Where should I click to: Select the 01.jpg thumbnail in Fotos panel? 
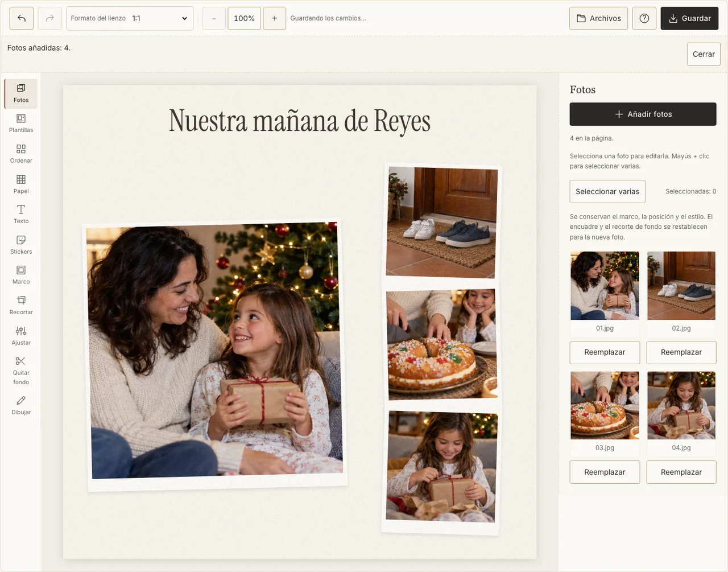click(x=605, y=286)
